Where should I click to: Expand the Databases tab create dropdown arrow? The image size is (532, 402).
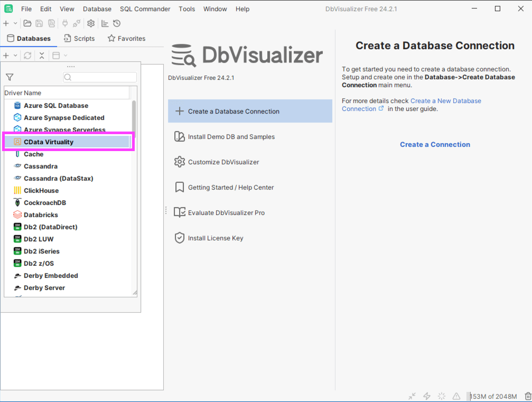point(15,55)
